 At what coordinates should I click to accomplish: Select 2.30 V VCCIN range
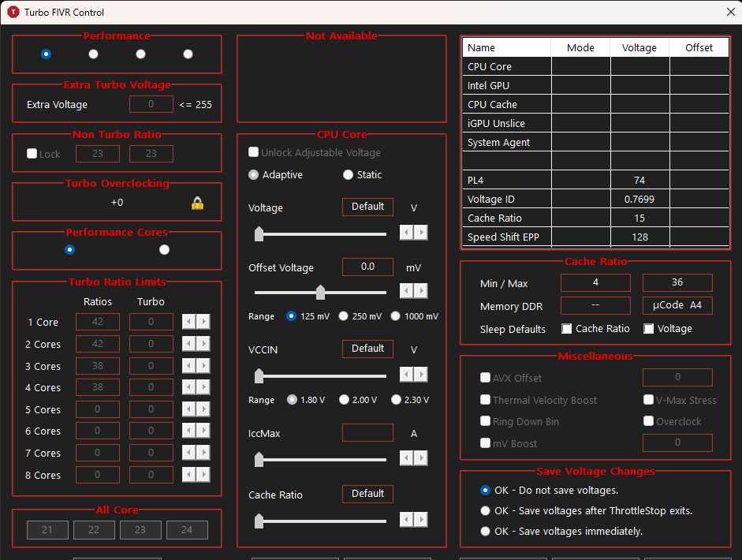tap(396, 400)
